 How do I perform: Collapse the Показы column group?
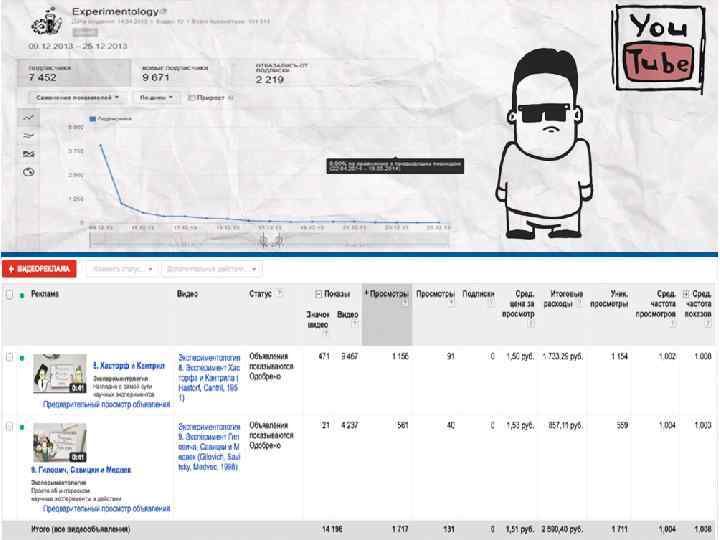coord(318,294)
